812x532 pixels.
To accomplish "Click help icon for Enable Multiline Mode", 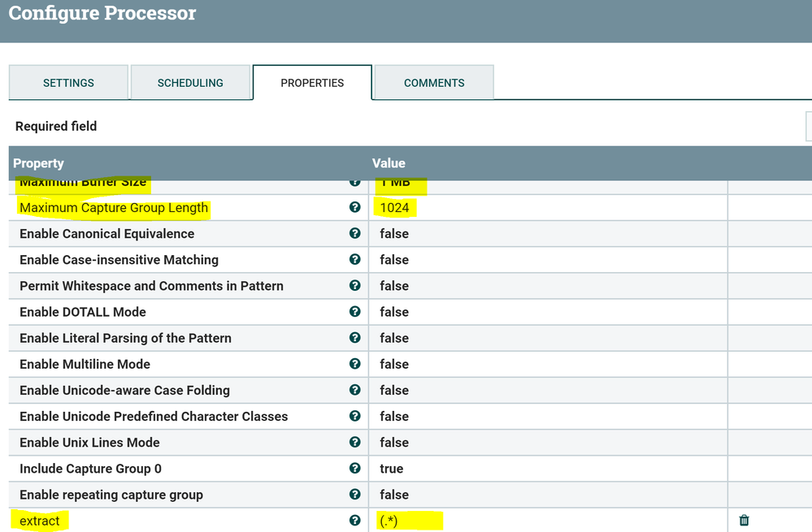I will pos(354,364).
